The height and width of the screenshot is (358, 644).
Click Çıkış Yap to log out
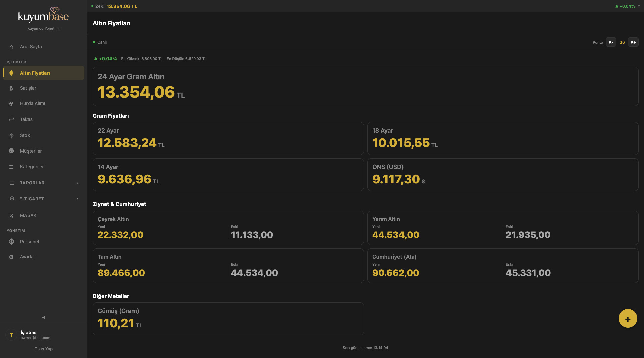[x=43, y=349]
